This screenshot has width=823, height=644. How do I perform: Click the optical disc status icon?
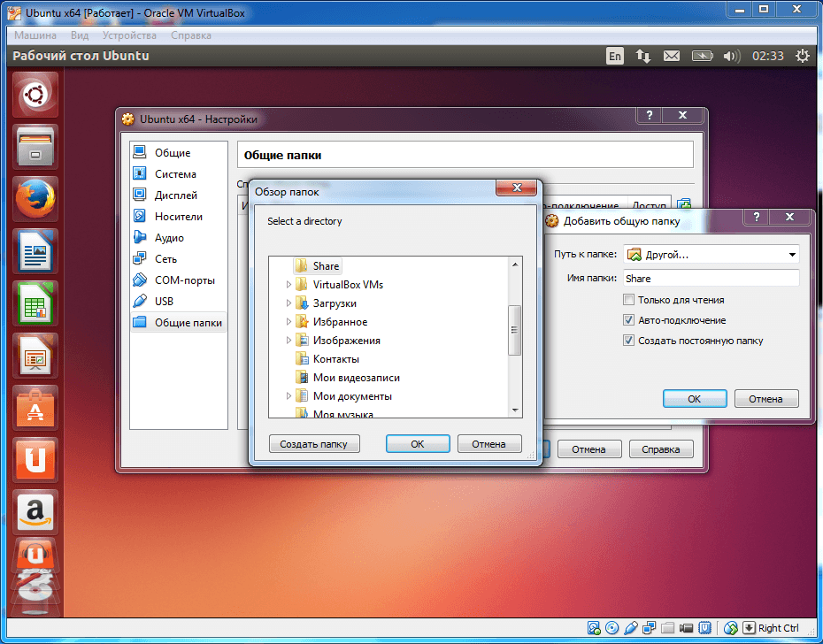pos(612,628)
